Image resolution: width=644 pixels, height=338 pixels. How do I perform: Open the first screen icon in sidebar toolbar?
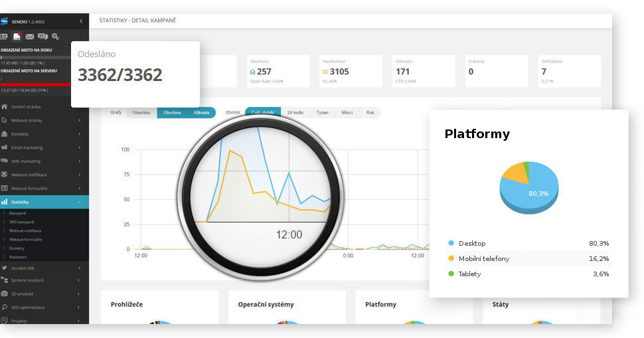point(4,37)
